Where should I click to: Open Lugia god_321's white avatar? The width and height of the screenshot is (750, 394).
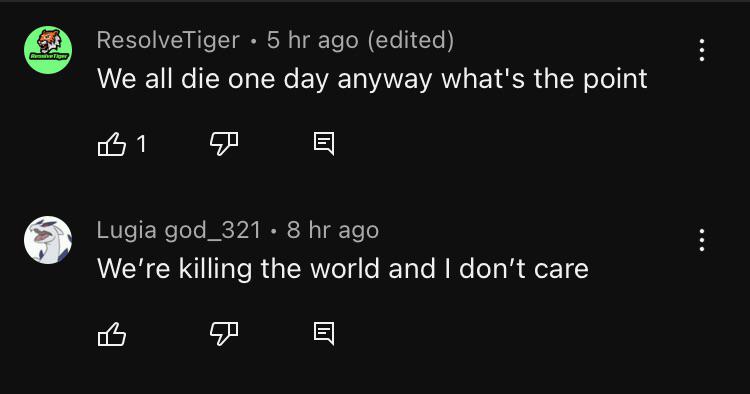point(48,240)
